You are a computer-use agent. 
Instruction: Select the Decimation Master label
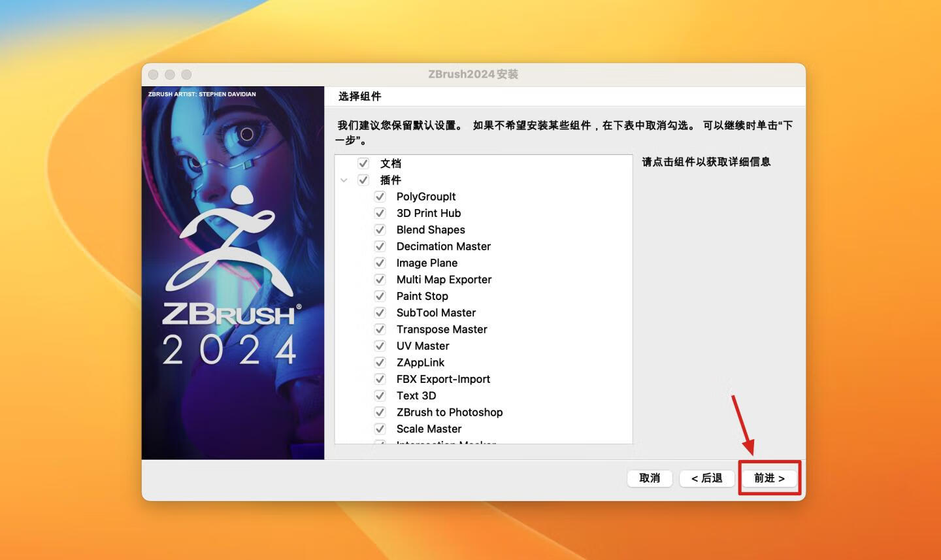coord(444,246)
